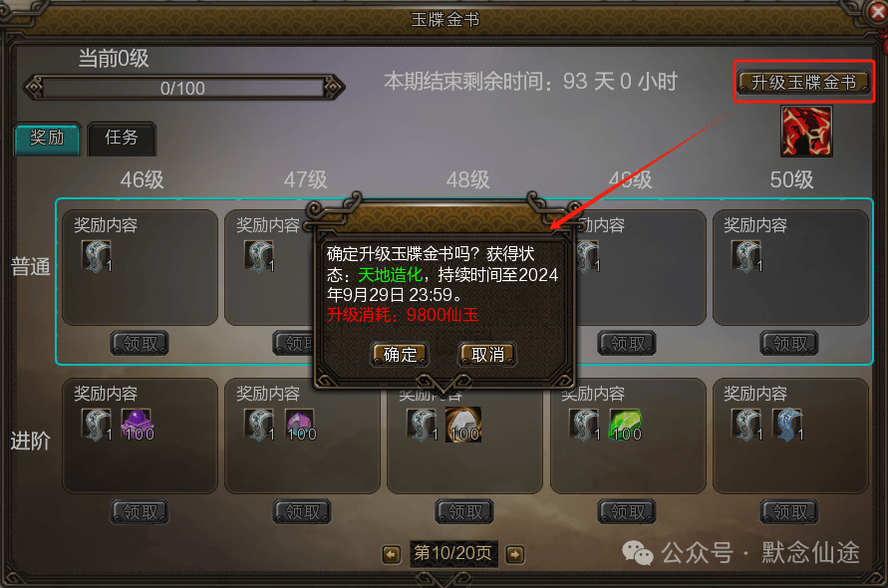
Task: Select the green leaf reward in level 49 advanced
Action: tap(625, 425)
